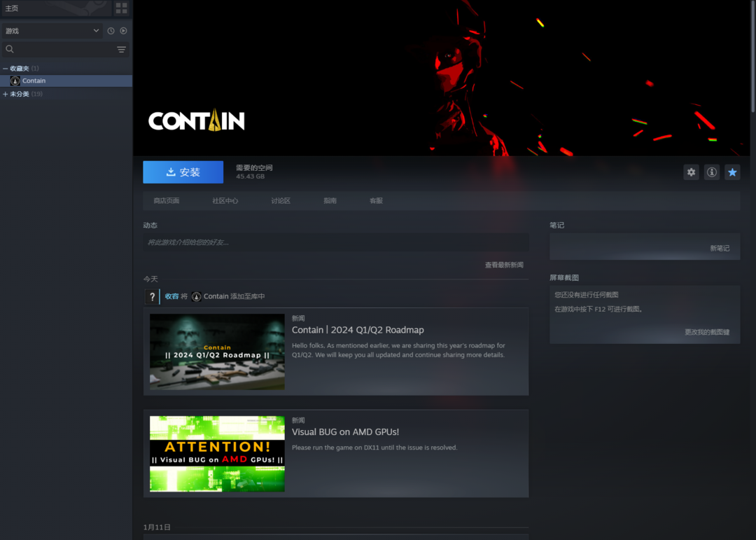The height and width of the screenshot is (540, 756).
Task: Click the activity post input field
Action: tap(336, 242)
